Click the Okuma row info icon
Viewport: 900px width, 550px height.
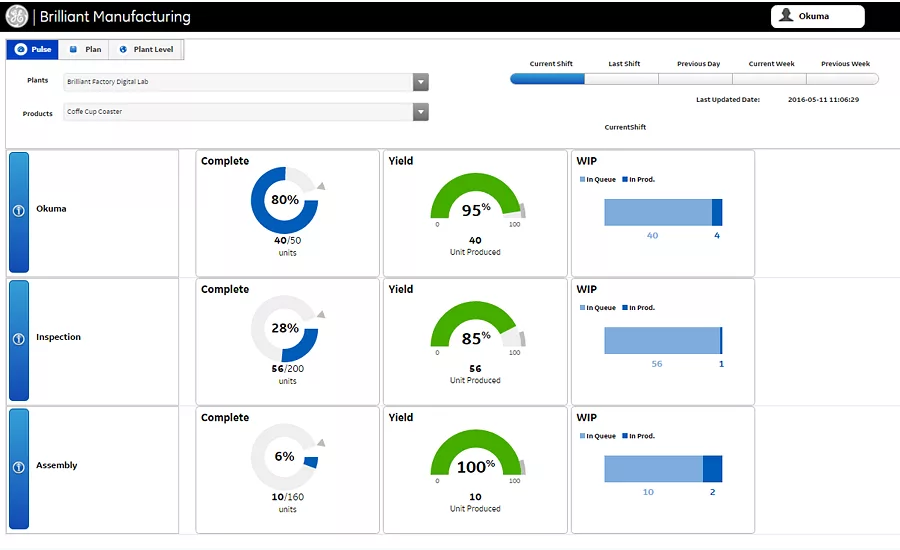point(18,211)
